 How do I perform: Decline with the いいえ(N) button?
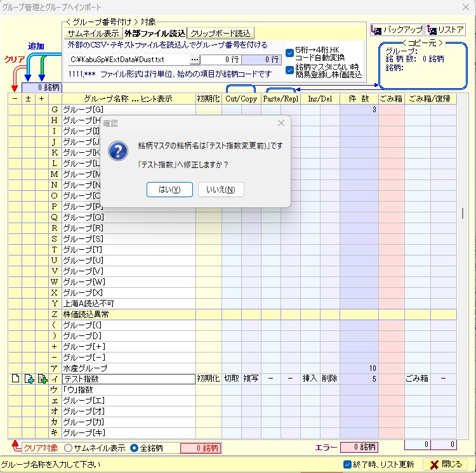221,190
